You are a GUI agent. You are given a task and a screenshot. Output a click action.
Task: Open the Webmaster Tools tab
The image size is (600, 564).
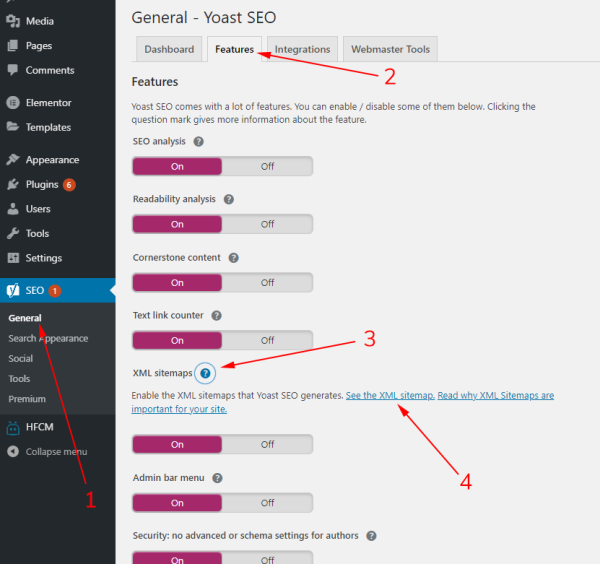pos(390,49)
